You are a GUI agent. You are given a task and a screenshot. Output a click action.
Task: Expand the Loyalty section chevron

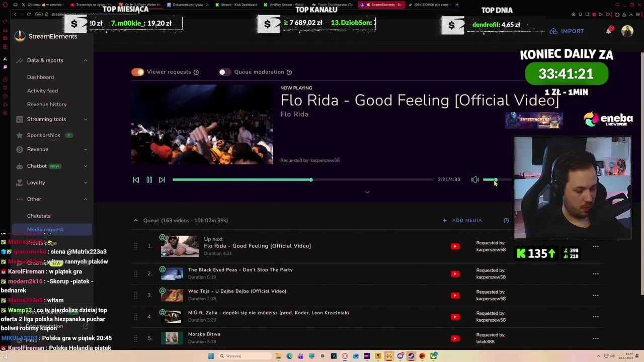coord(86,183)
